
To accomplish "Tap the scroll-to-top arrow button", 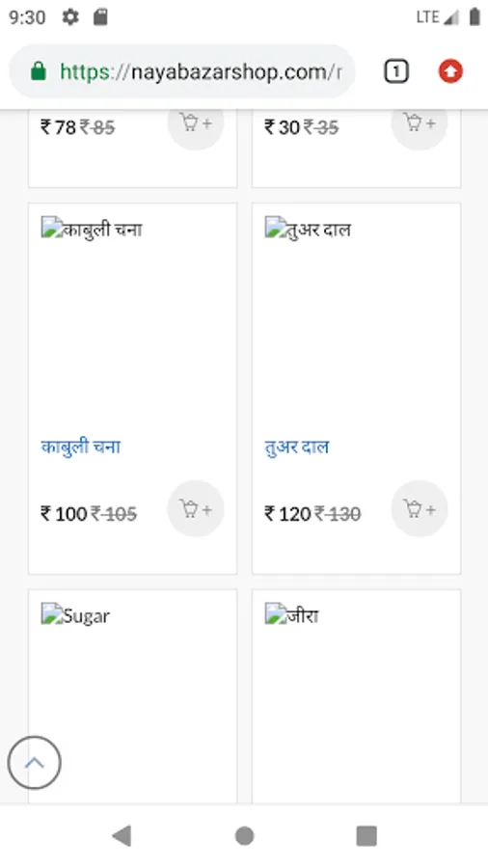I will pyautogui.click(x=35, y=762).
